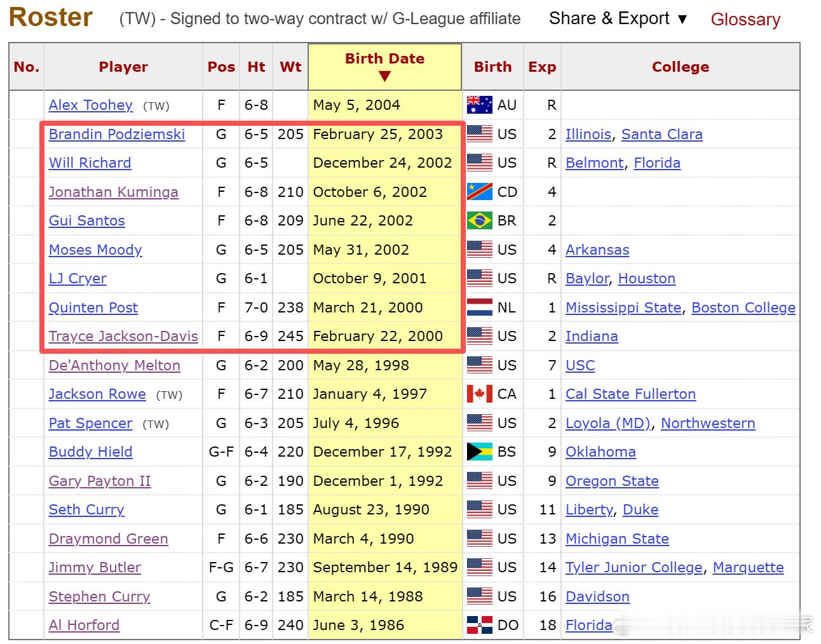This screenshot has height=644, width=821.
Task: Open Gary Payton II's player page
Action: 100,481
